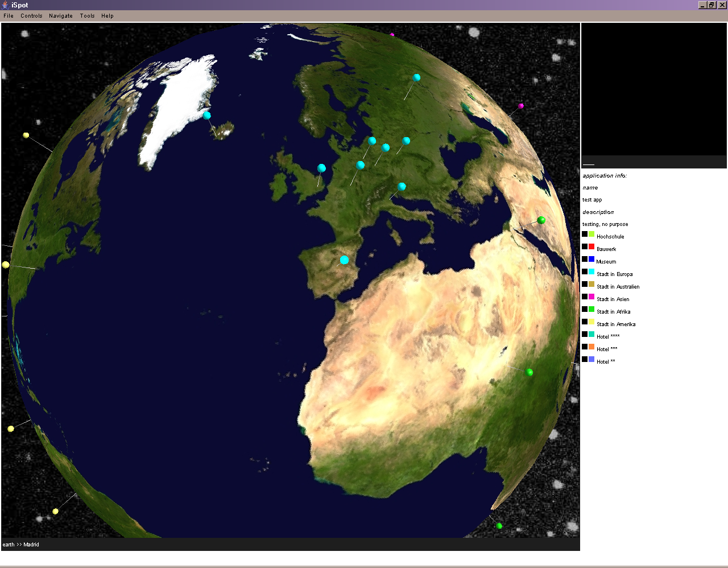Image resolution: width=728 pixels, height=568 pixels.
Task: Click the cyan marker on Iceland
Action: pos(207,116)
